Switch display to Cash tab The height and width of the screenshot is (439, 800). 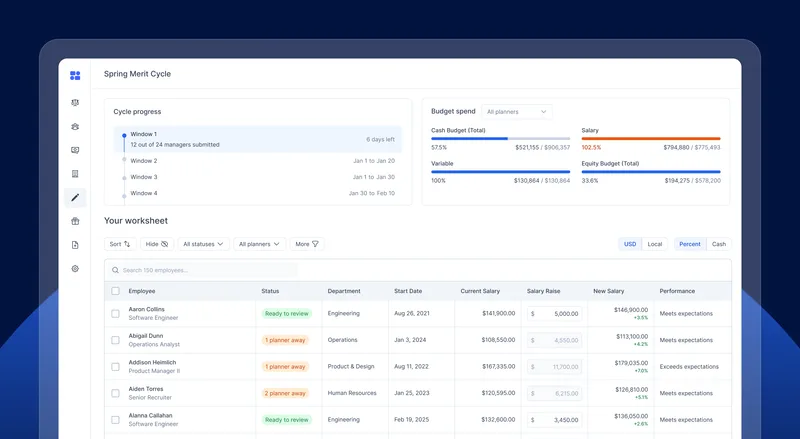coord(718,244)
